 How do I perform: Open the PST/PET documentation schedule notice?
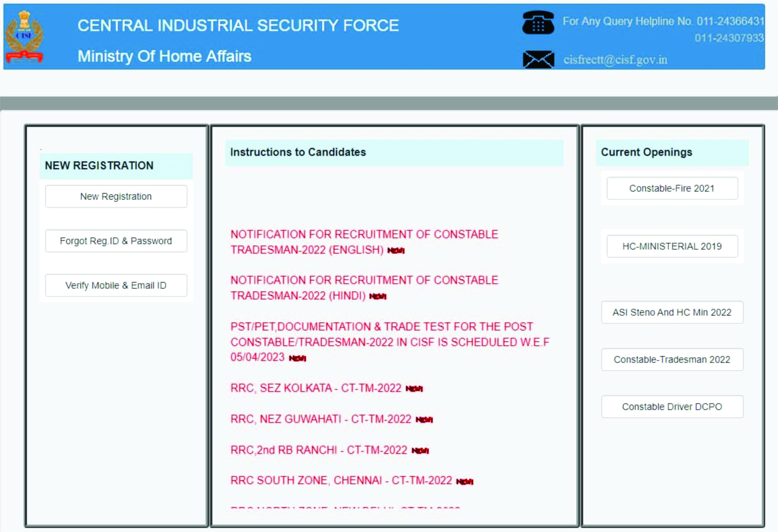(390, 342)
